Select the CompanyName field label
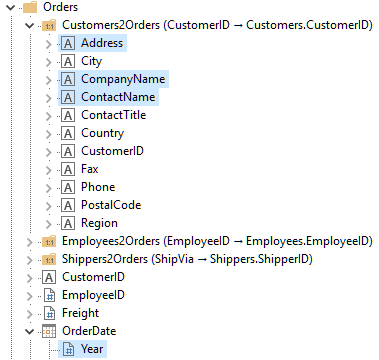 (123, 79)
